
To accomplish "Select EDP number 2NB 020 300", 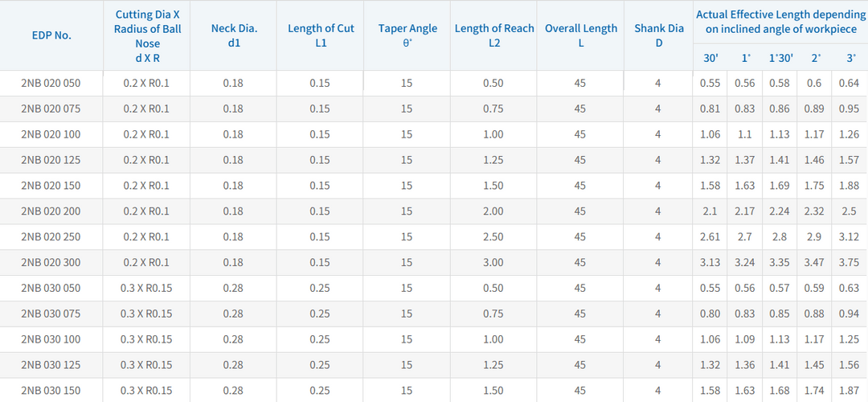I will click(x=51, y=262).
